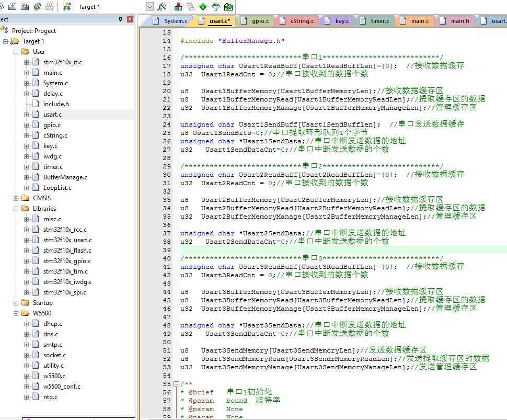Open the timer.c editor tab
This screenshot has width=507, height=420.
(x=375, y=21)
